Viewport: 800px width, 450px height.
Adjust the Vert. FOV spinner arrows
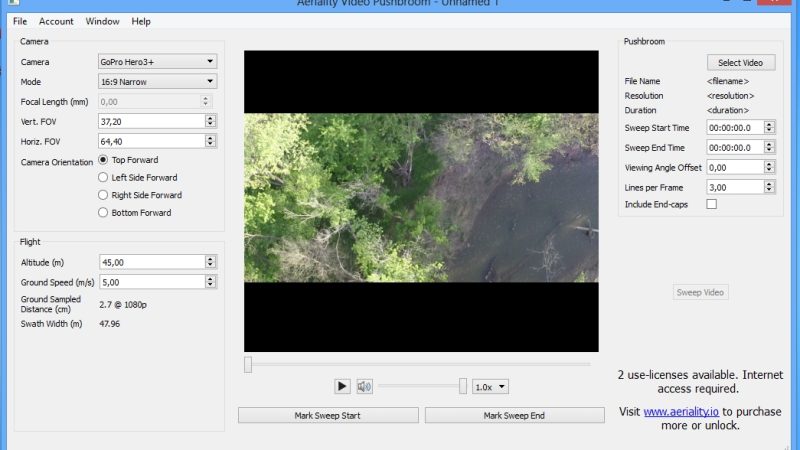pos(210,121)
